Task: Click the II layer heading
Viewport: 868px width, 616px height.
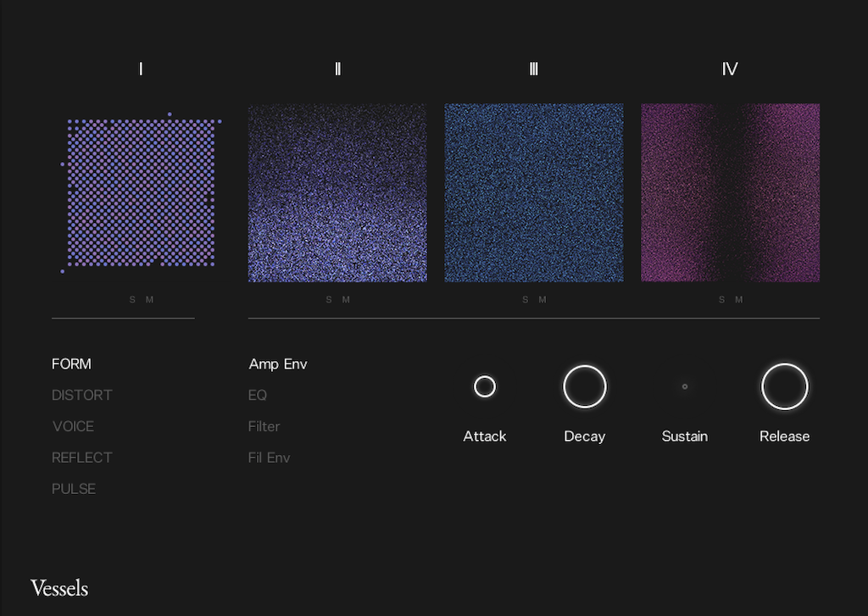Action: coord(337,69)
